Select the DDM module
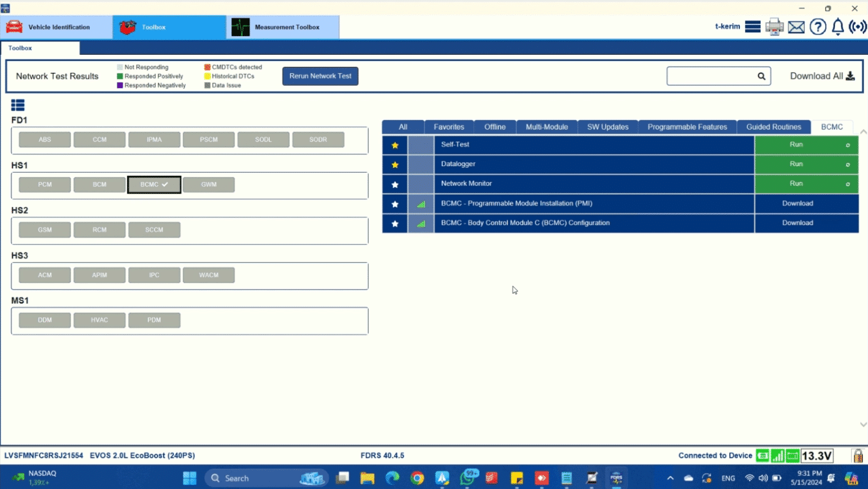The image size is (868, 489). click(45, 320)
